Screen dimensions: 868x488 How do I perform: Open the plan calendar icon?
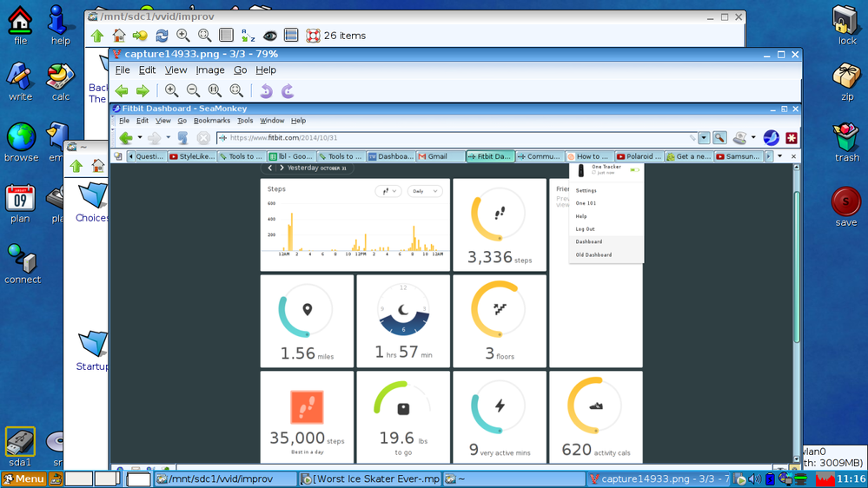pyautogui.click(x=20, y=203)
